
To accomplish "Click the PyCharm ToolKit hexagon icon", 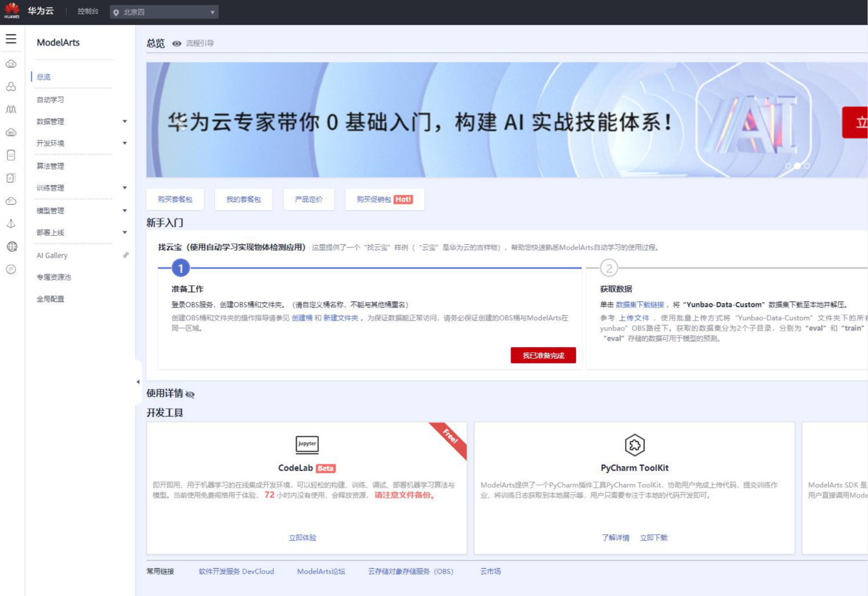I will coord(635,445).
